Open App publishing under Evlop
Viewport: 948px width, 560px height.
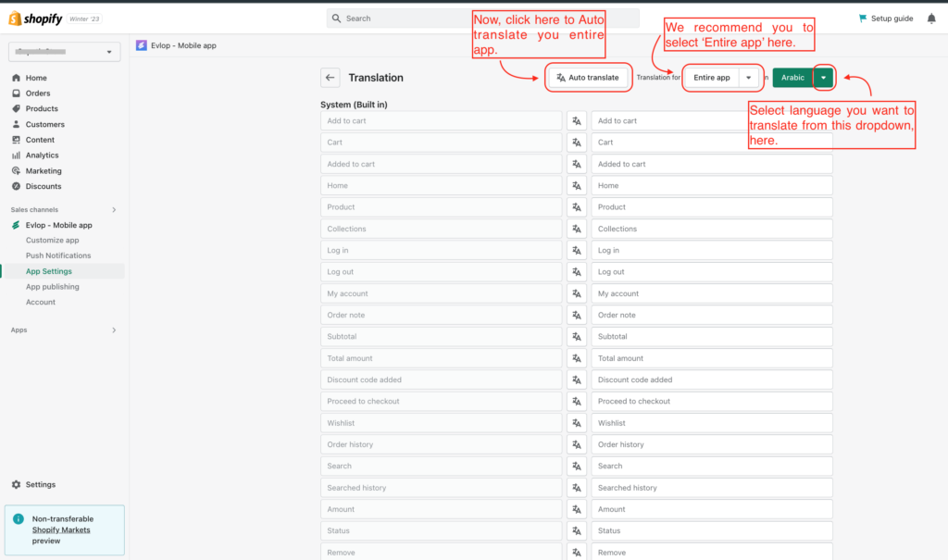point(52,287)
